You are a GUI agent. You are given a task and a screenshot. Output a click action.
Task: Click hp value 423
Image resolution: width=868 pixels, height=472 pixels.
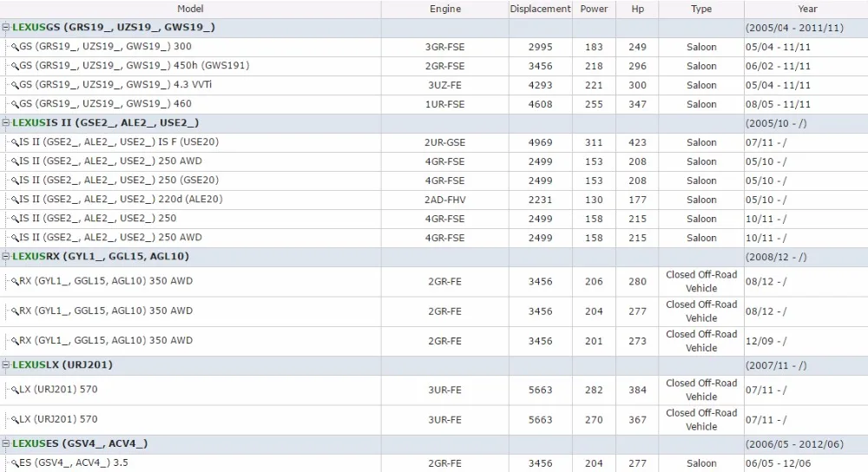coord(637,143)
